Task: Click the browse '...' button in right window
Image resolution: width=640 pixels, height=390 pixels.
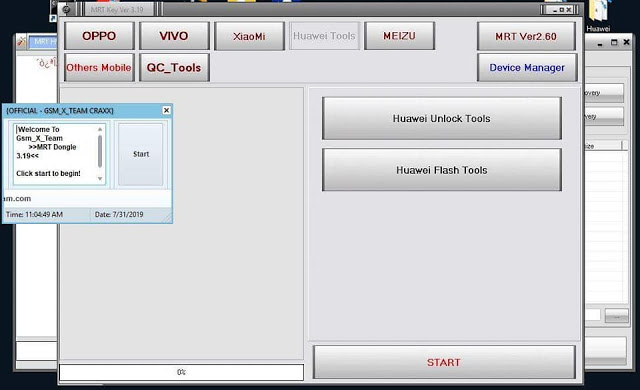Action: [x=616, y=316]
